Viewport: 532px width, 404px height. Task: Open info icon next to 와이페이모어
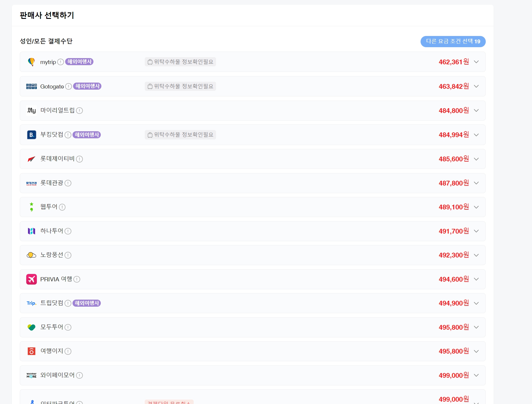point(80,375)
